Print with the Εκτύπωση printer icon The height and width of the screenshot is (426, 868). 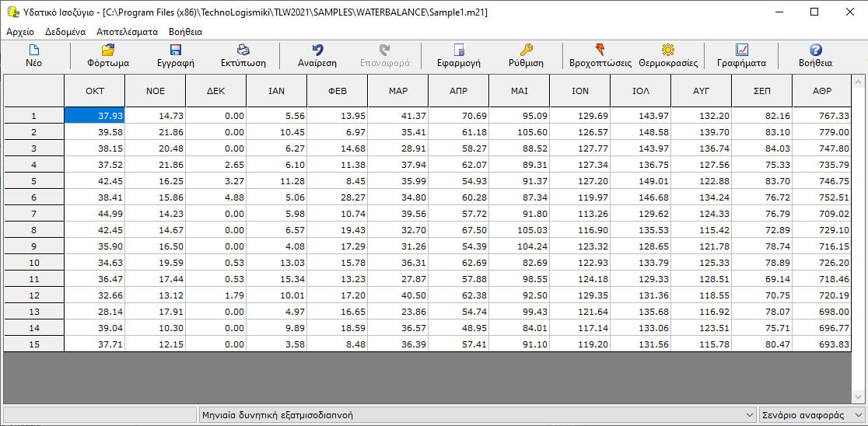click(243, 51)
